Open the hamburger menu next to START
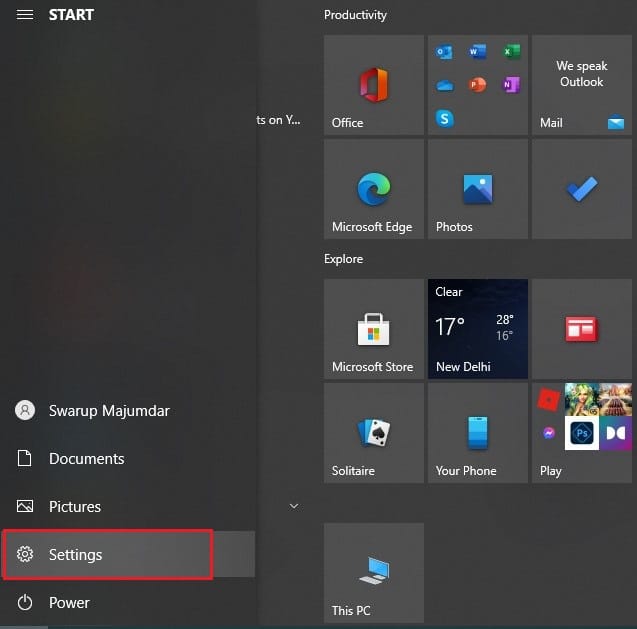Screen dimensions: 637x629 (25, 15)
